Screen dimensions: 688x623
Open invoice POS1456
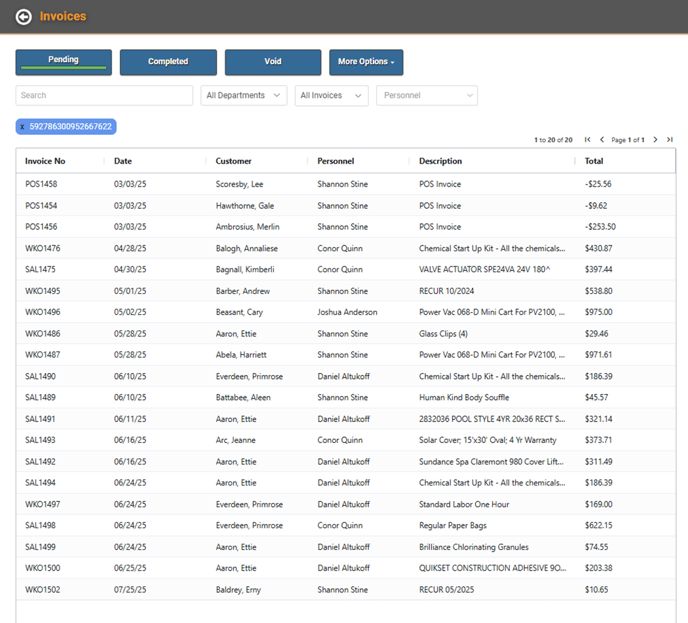41,226
